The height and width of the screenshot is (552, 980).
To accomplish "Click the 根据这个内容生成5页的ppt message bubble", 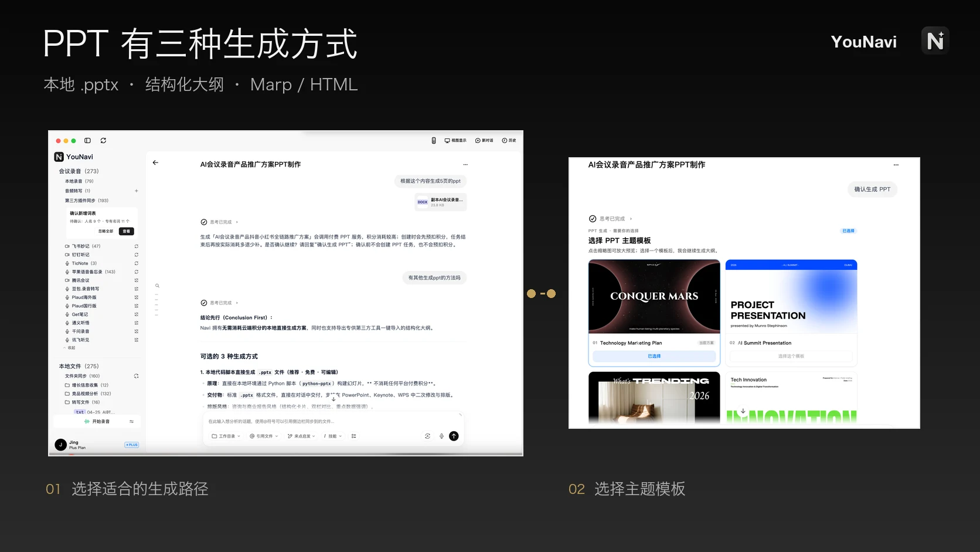I will tap(430, 181).
